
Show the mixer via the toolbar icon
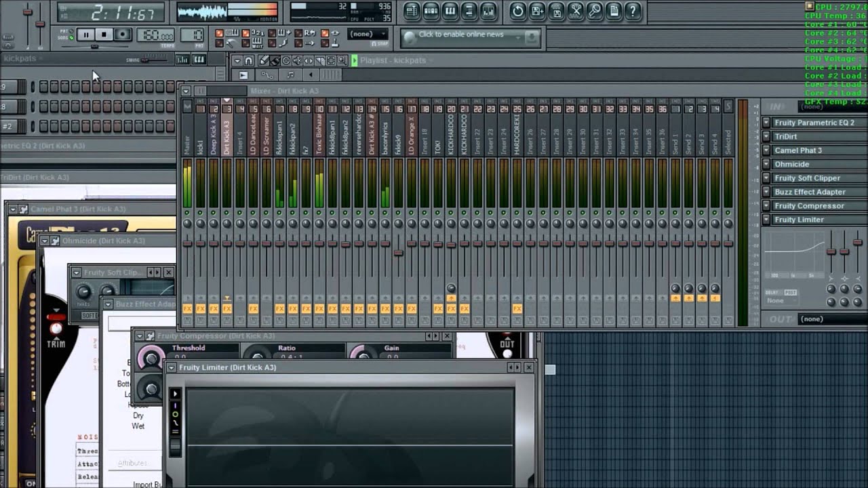pos(488,11)
